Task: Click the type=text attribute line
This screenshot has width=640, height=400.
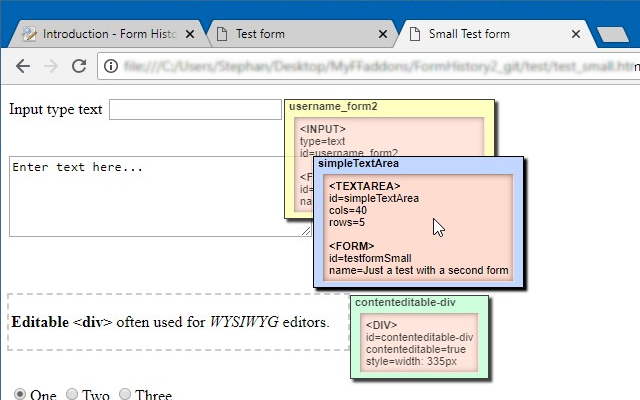Action: (322, 141)
